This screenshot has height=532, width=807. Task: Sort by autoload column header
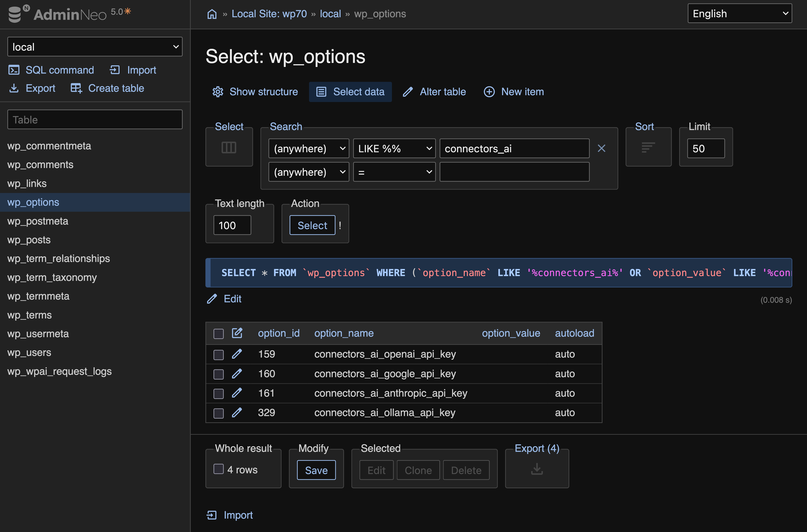pos(574,333)
